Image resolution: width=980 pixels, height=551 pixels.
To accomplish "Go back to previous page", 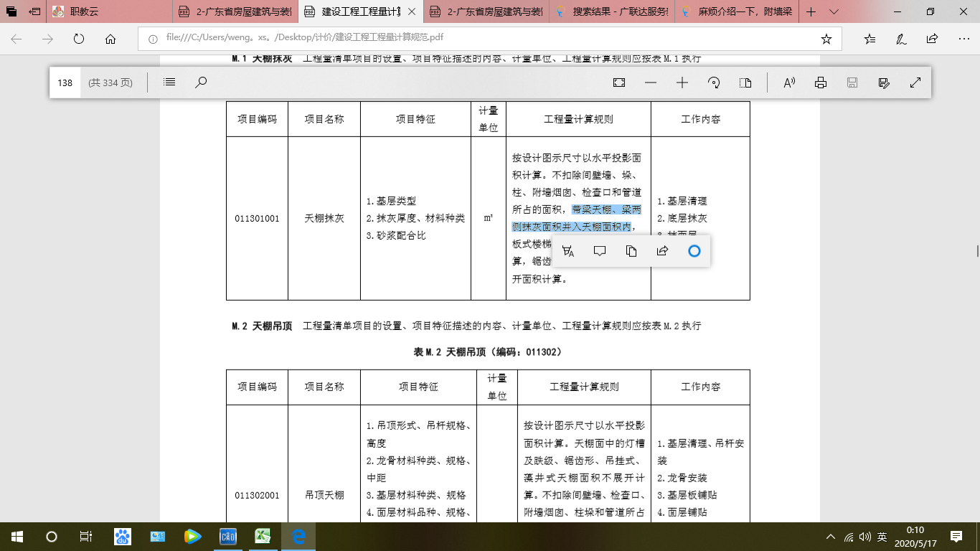I will point(16,39).
